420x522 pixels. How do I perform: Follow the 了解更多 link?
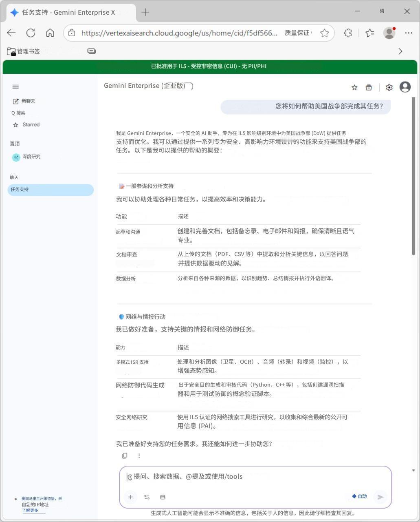pos(30,511)
